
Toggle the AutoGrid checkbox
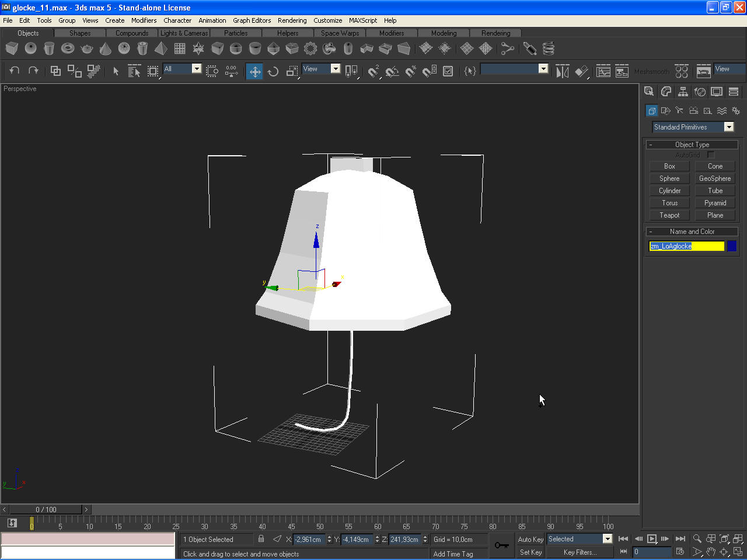tap(711, 155)
